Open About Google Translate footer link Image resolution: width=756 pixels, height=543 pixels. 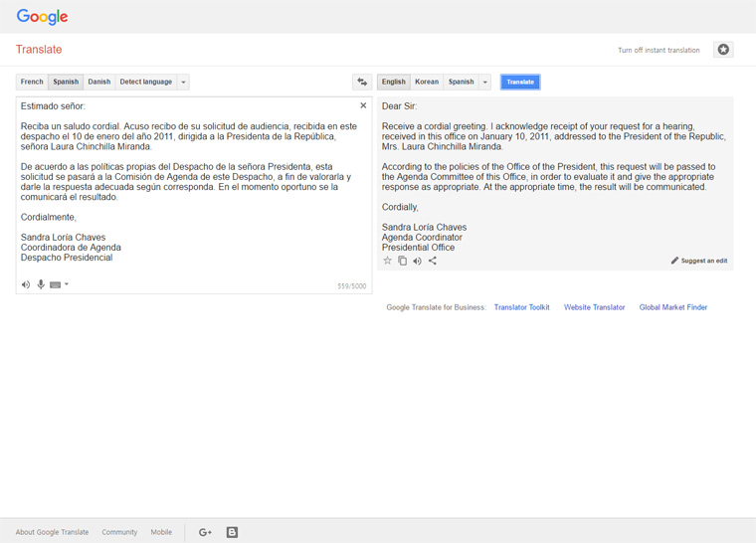[x=52, y=532]
